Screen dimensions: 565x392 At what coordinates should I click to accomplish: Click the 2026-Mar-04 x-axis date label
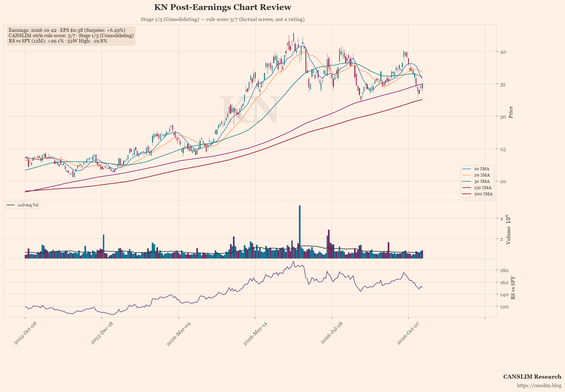click(179, 334)
